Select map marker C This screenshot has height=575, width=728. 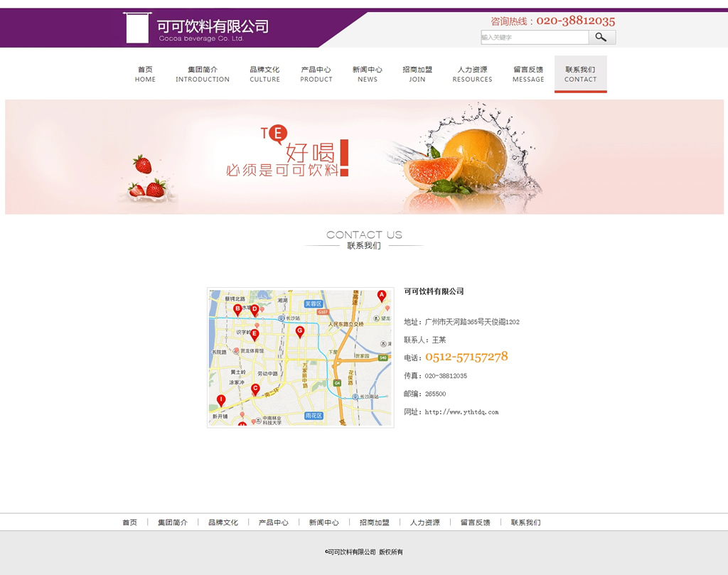[255, 388]
